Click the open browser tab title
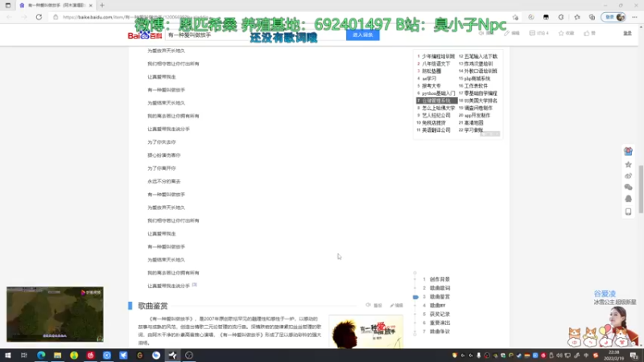 click(x=56, y=6)
